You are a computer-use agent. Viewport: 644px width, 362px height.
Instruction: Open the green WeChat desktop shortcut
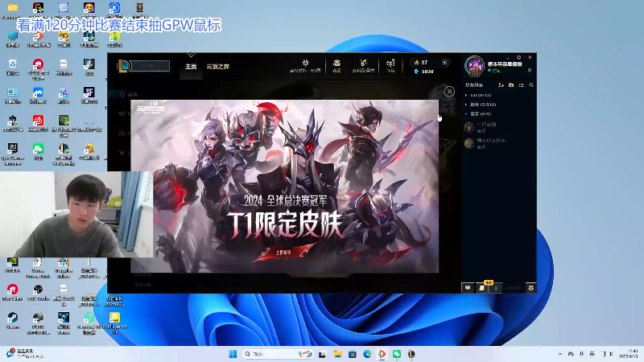38,151
